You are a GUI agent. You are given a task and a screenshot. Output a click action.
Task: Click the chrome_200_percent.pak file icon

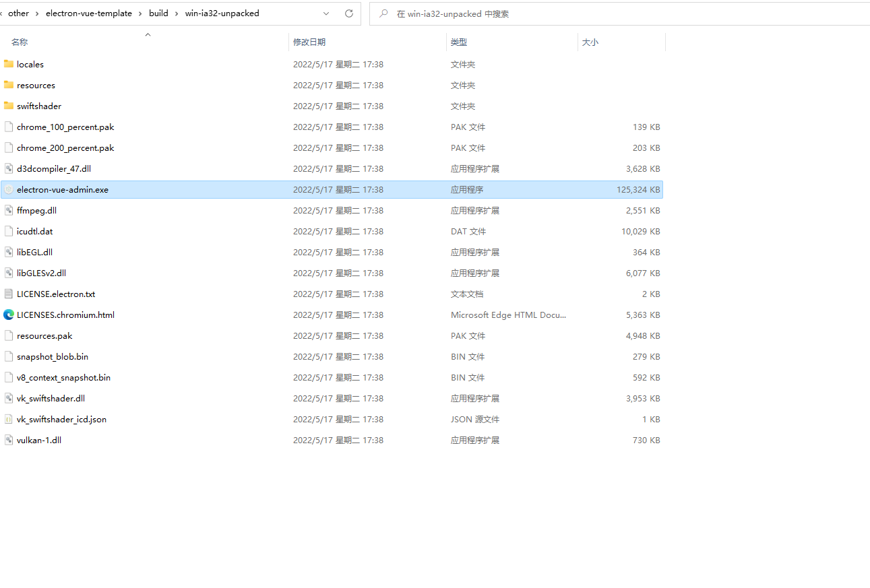9,148
